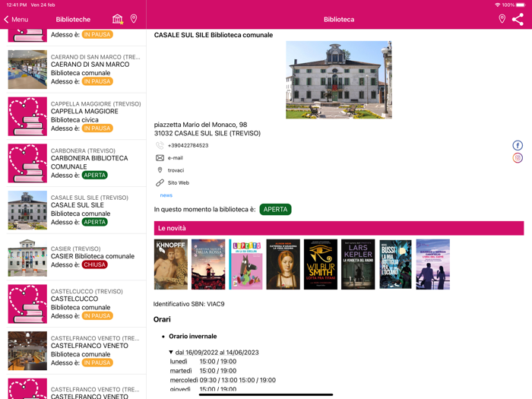The width and height of the screenshot is (532, 399).
Task: Open the news link
Action: pos(166,195)
